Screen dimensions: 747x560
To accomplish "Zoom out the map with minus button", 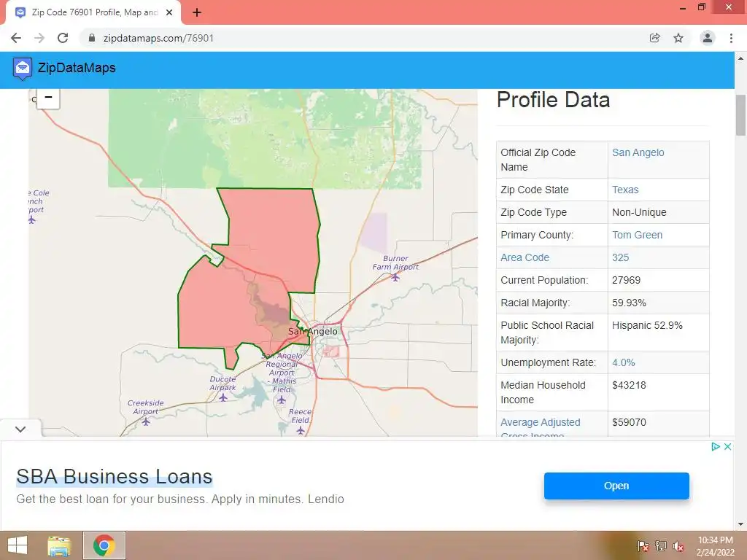I will point(48,98).
